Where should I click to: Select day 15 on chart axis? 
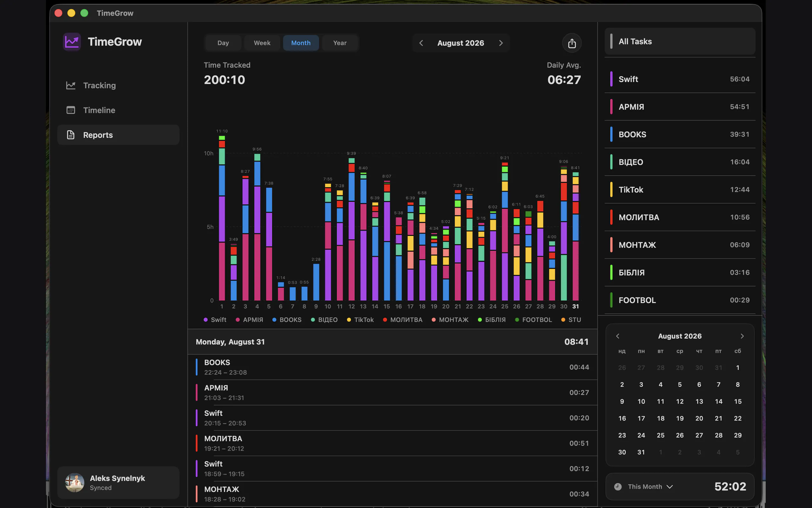pyautogui.click(x=387, y=306)
